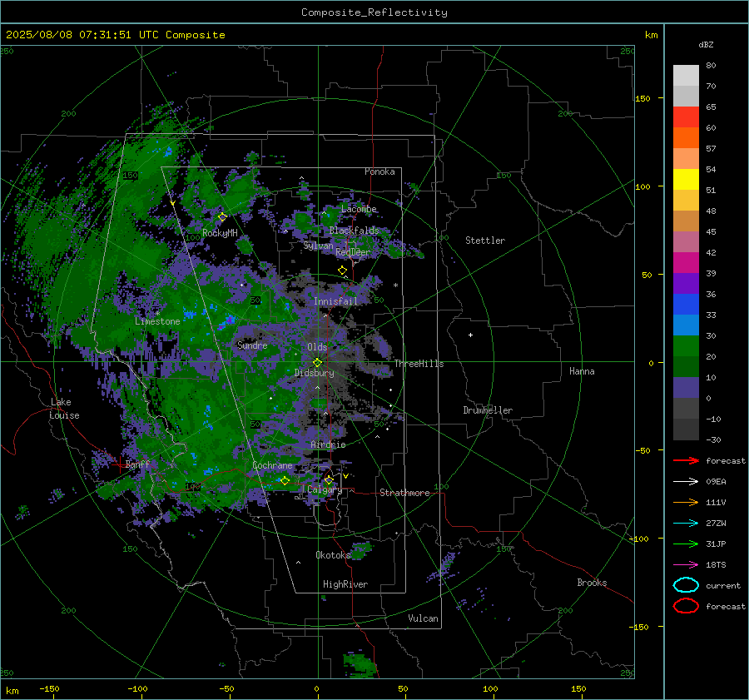Click the yellow radar-site diamond below Olds
Screen dimensions: 749x700
[x=317, y=363]
